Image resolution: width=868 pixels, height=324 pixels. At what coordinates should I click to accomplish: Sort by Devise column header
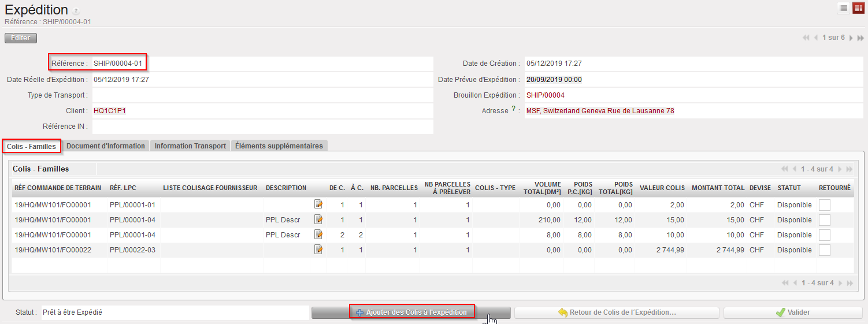click(x=761, y=188)
